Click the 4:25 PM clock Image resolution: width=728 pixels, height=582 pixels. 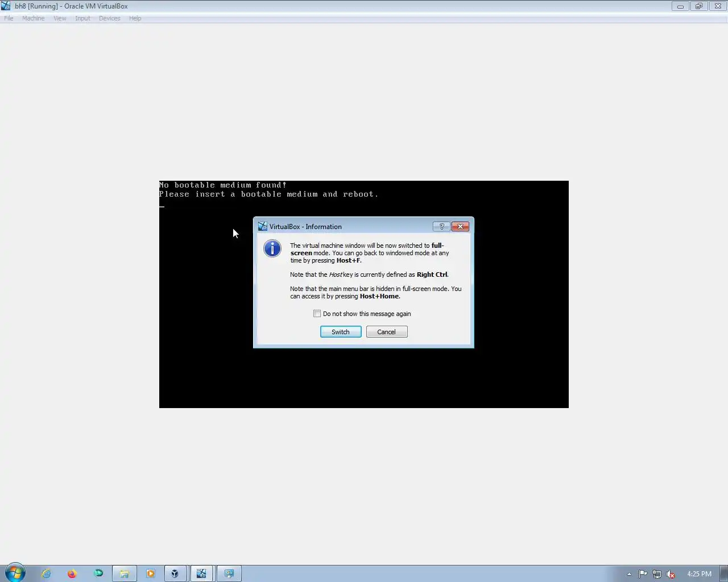(699, 574)
